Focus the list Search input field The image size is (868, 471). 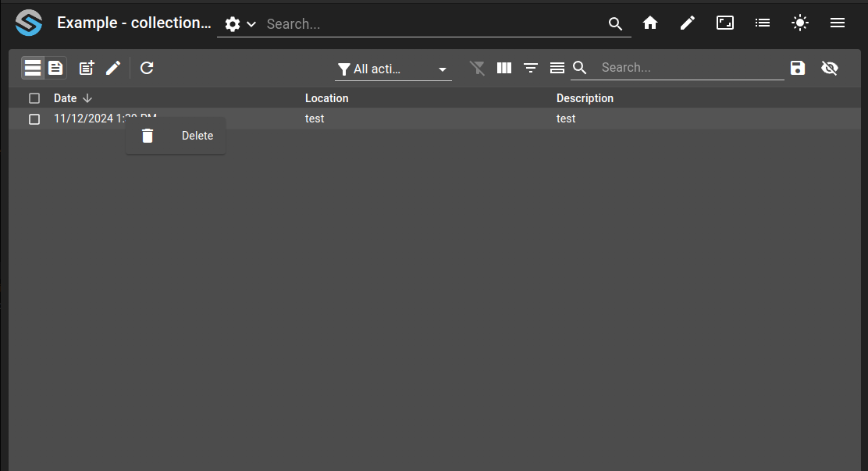point(692,67)
